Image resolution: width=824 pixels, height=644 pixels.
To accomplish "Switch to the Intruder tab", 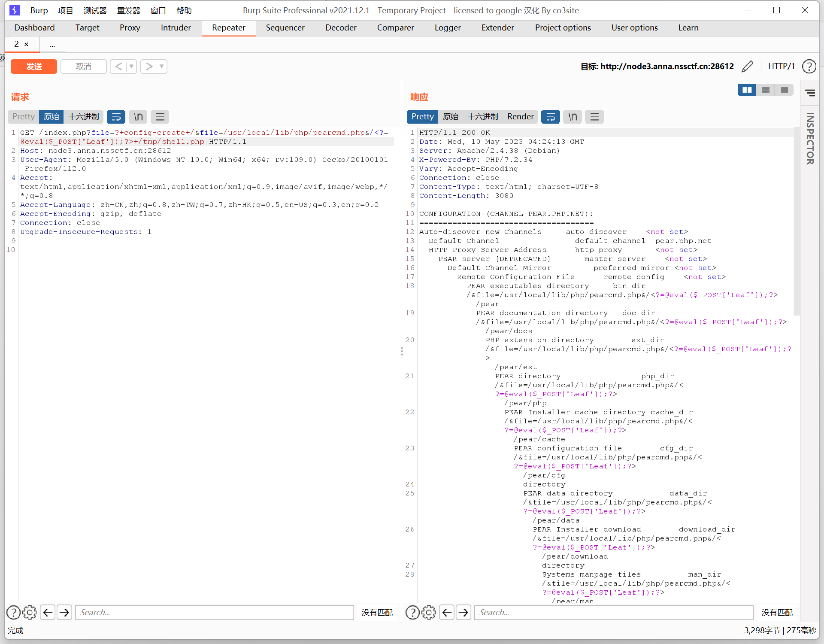I will 176,27.
